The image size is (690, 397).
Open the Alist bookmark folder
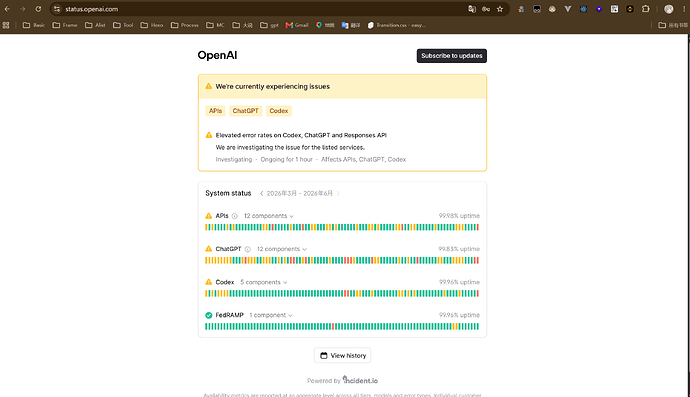point(95,25)
